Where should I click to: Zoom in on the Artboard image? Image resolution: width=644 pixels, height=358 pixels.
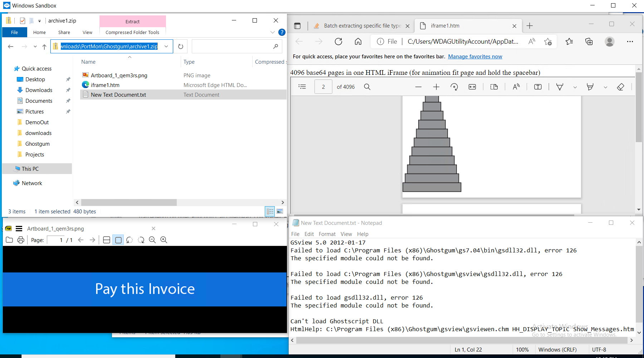point(164,240)
